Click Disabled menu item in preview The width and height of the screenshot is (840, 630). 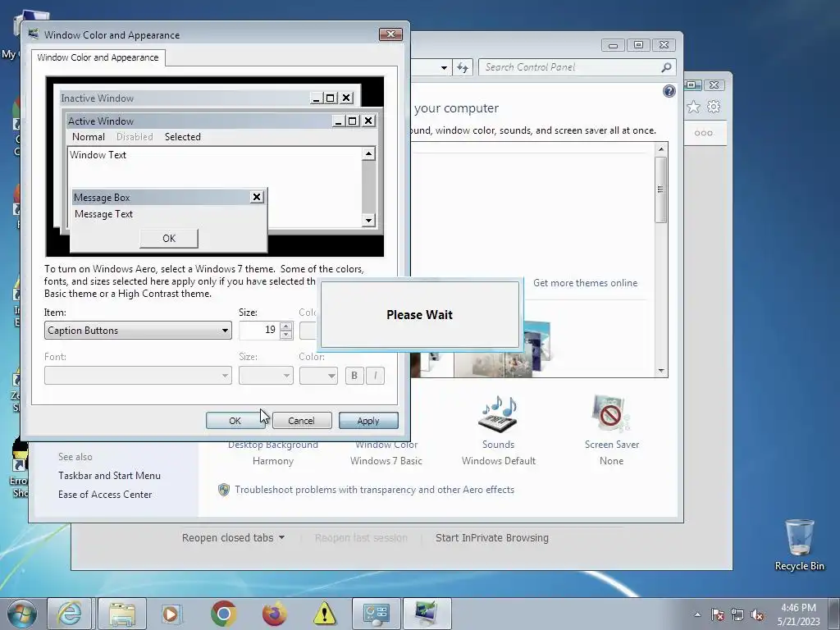(x=135, y=137)
